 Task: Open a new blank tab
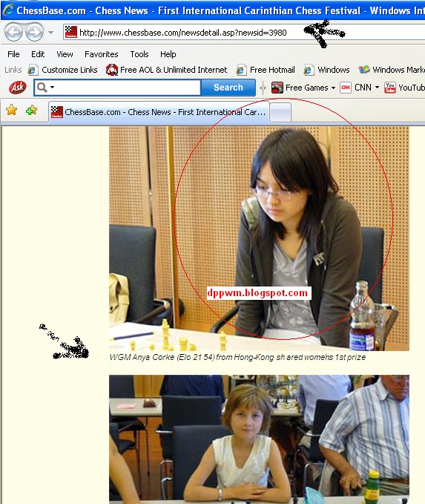click(x=280, y=113)
